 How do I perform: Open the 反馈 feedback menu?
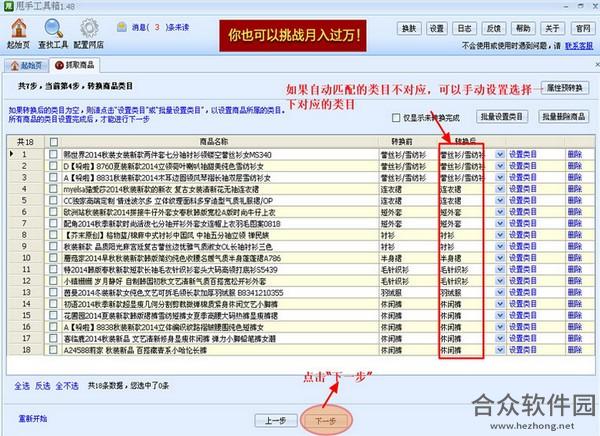[x=494, y=28]
